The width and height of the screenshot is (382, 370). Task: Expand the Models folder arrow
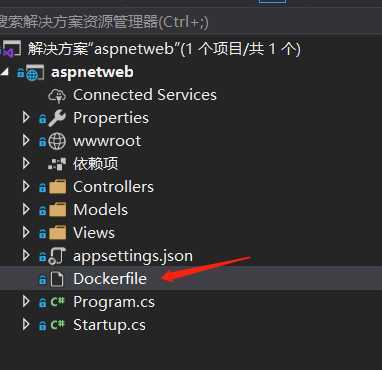(26, 209)
